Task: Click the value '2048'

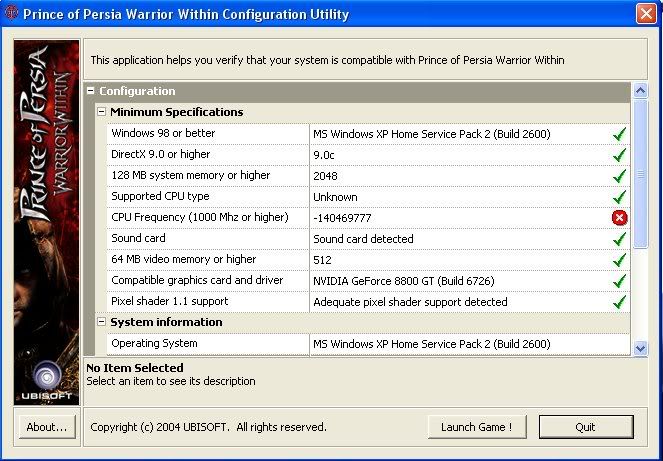Action: point(325,176)
